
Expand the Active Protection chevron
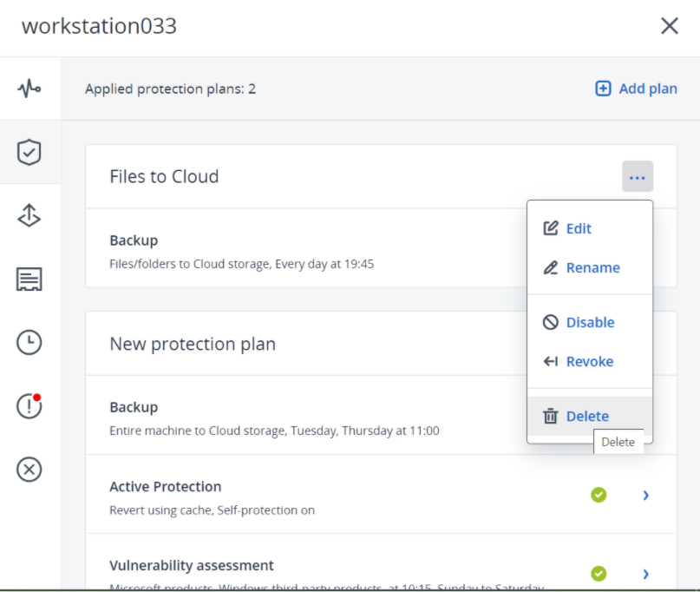click(x=645, y=495)
